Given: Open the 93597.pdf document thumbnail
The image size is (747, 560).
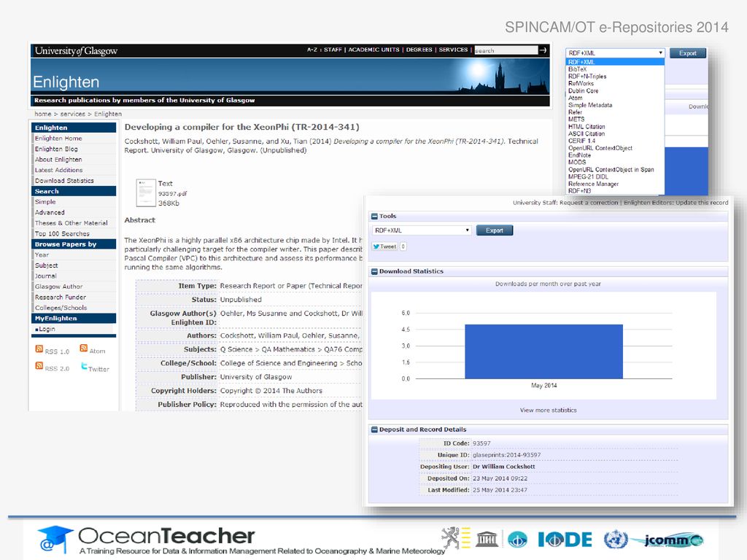Looking at the screenshot, I should [x=146, y=192].
